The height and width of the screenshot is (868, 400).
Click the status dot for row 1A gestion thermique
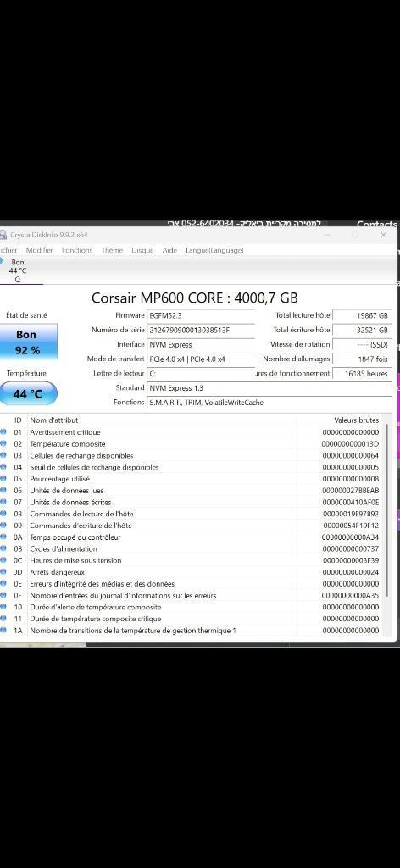(x=3, y=631)
